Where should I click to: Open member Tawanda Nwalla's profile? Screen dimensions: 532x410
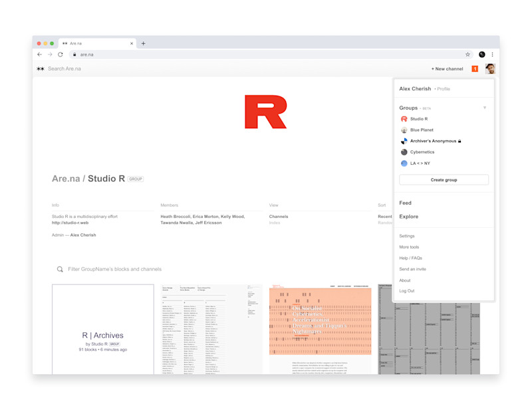click(x=177, y=223)
